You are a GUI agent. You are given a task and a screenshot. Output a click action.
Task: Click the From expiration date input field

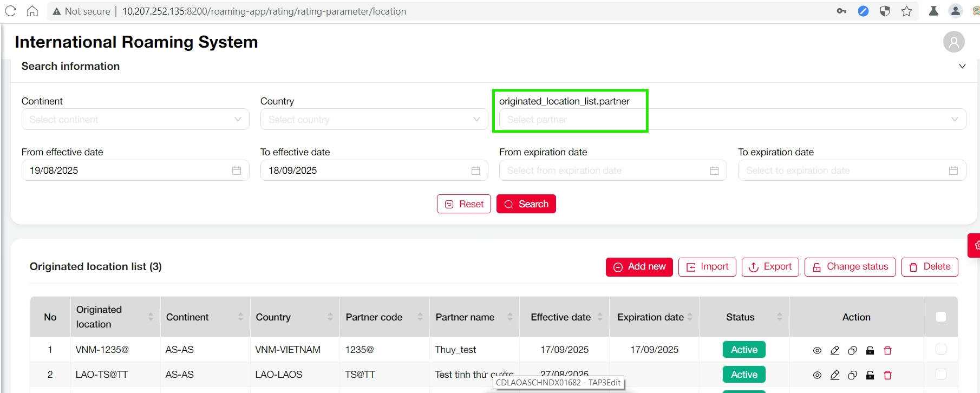click(x=606, y=171)
